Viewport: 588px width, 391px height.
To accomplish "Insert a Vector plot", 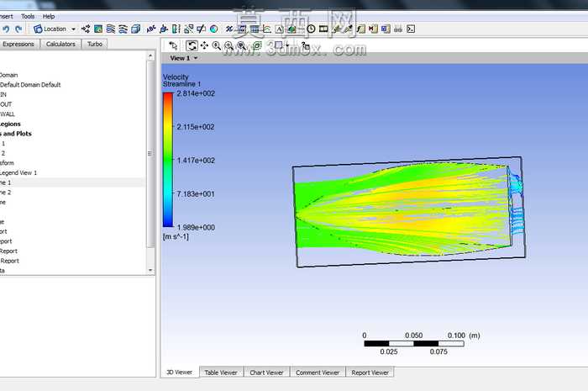I will point(86,29).
